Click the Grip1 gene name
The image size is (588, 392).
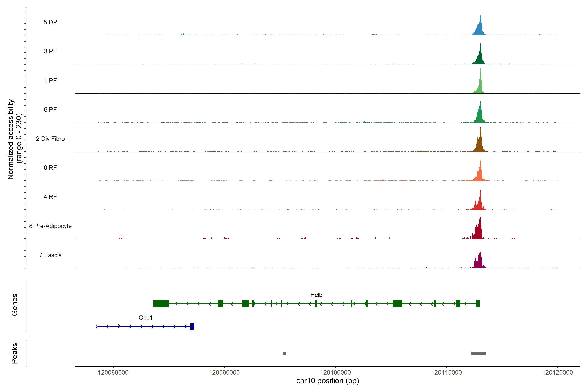(146, 318)
